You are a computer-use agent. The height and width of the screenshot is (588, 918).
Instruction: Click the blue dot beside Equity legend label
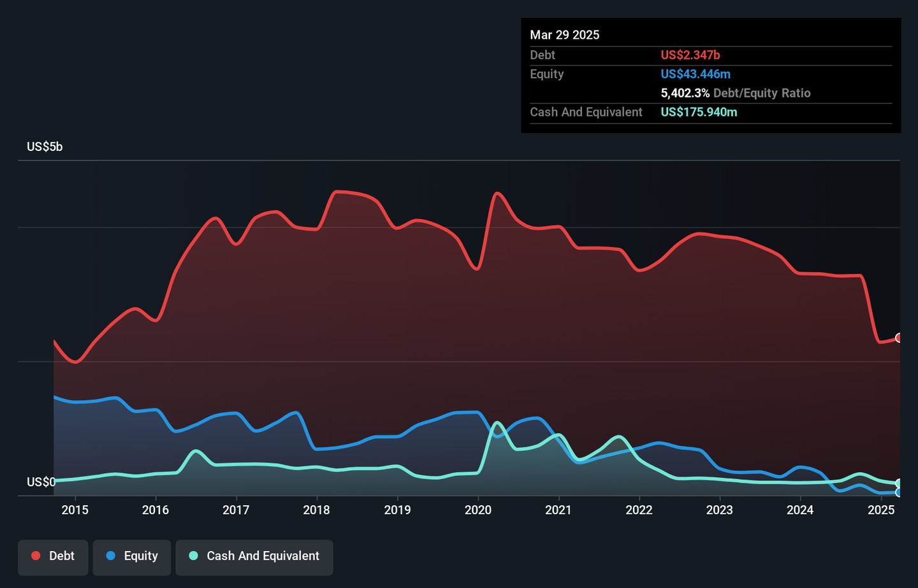coord(111,556)
